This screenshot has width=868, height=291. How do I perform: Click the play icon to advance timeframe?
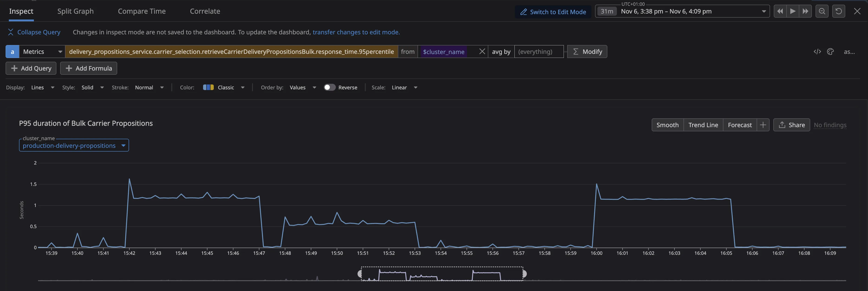coord(793,11)
